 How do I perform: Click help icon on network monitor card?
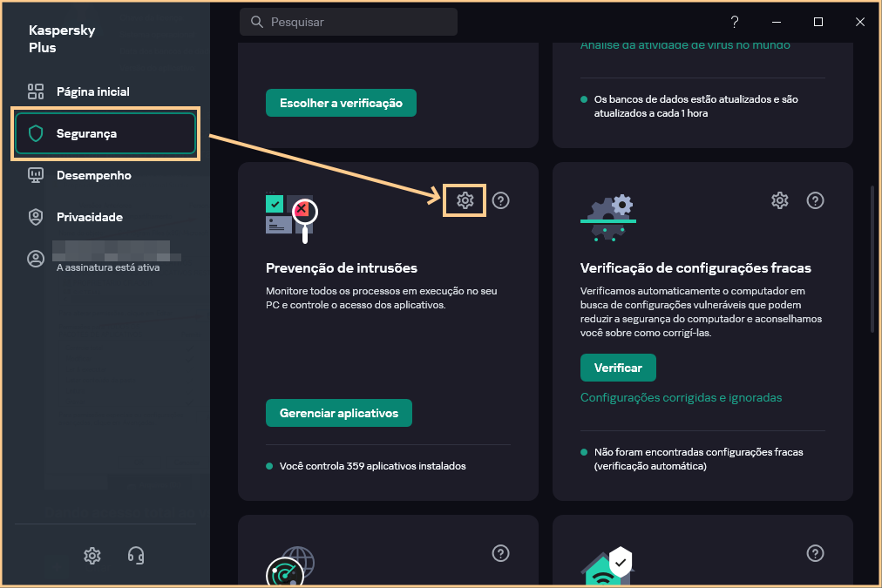500,553
